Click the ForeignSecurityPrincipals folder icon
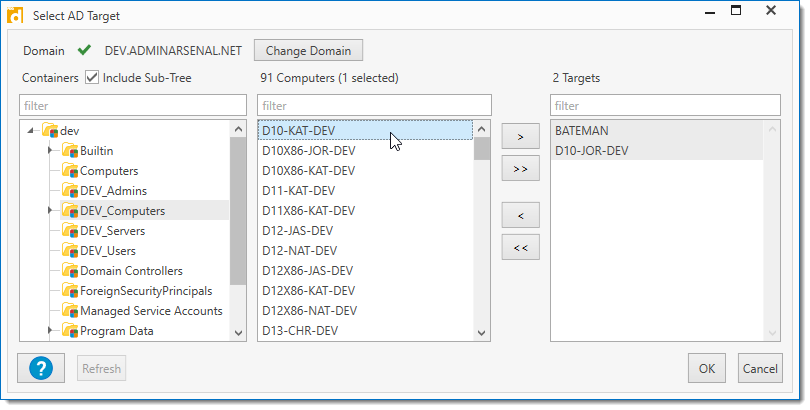 69,291
